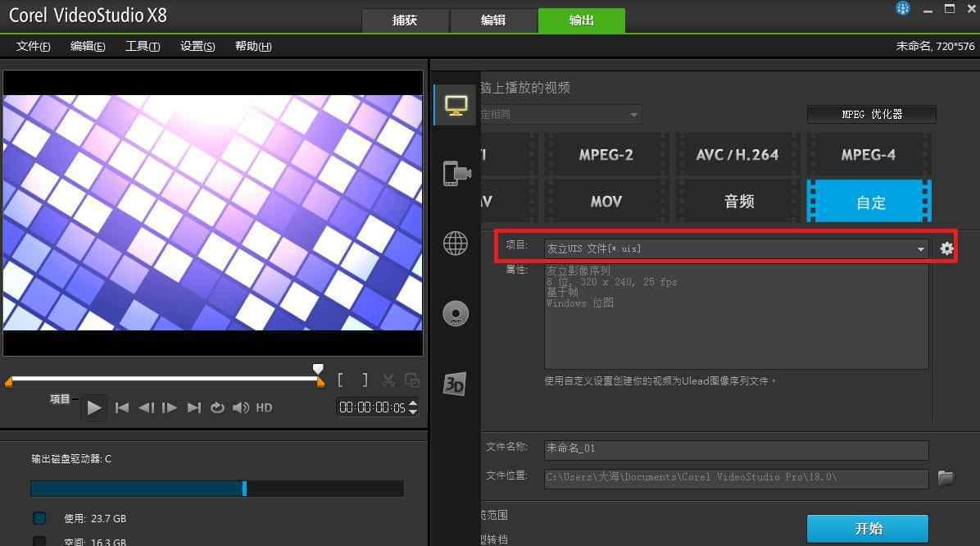Click the output disk usage bar
This screenshot has height=546, width=980.
click(217, 489)
